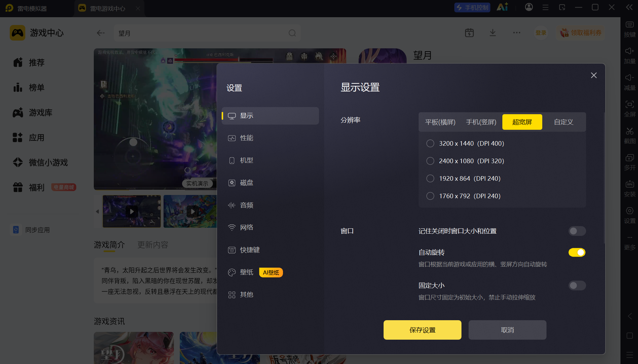The height and width of the screenshot is (364, 638).
Task: Open the user account avatar icon
Action: click(529, 7)
